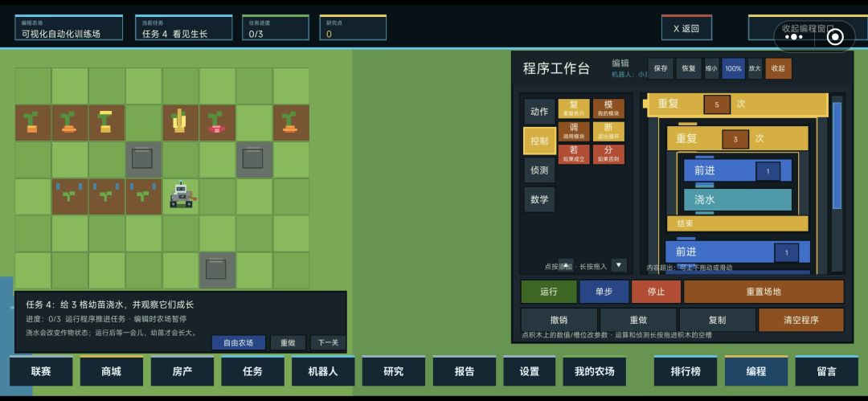Stop the program with 停止
868x401 pixels.
tap(656, 292)
